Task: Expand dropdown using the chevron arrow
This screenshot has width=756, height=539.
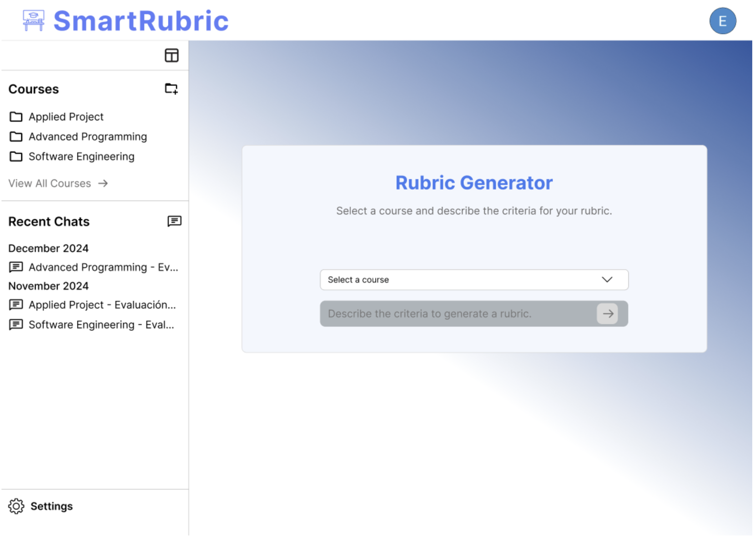Action: pos(607,280)
